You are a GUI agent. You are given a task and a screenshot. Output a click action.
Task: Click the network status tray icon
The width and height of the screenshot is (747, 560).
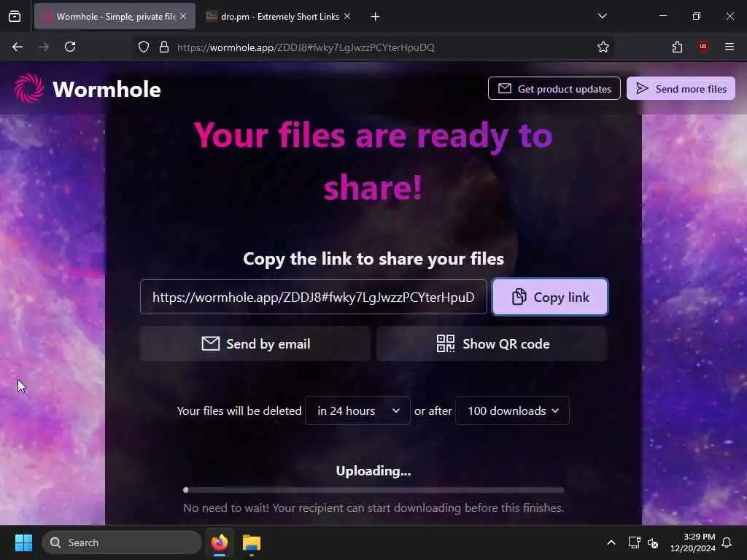coord(634,542)
